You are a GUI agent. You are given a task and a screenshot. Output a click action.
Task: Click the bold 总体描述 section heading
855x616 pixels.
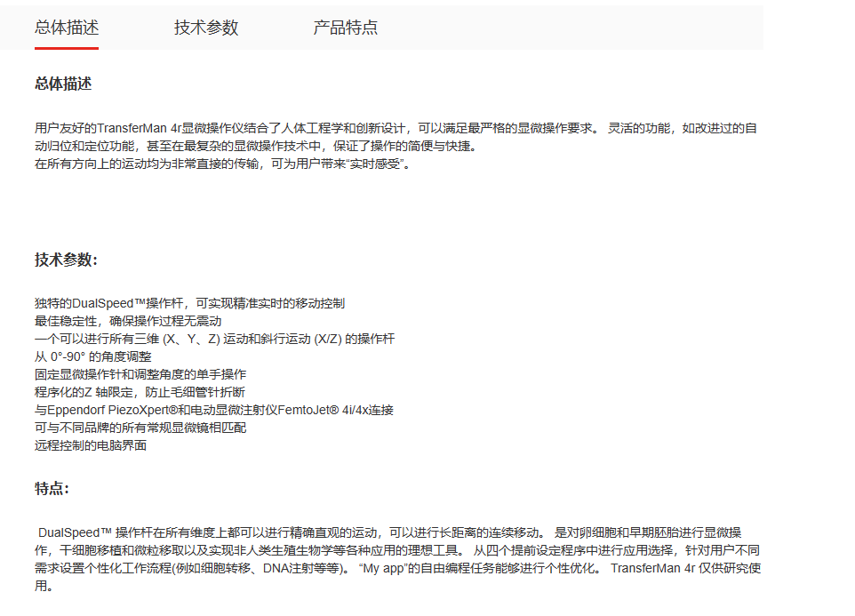point(63,84)
